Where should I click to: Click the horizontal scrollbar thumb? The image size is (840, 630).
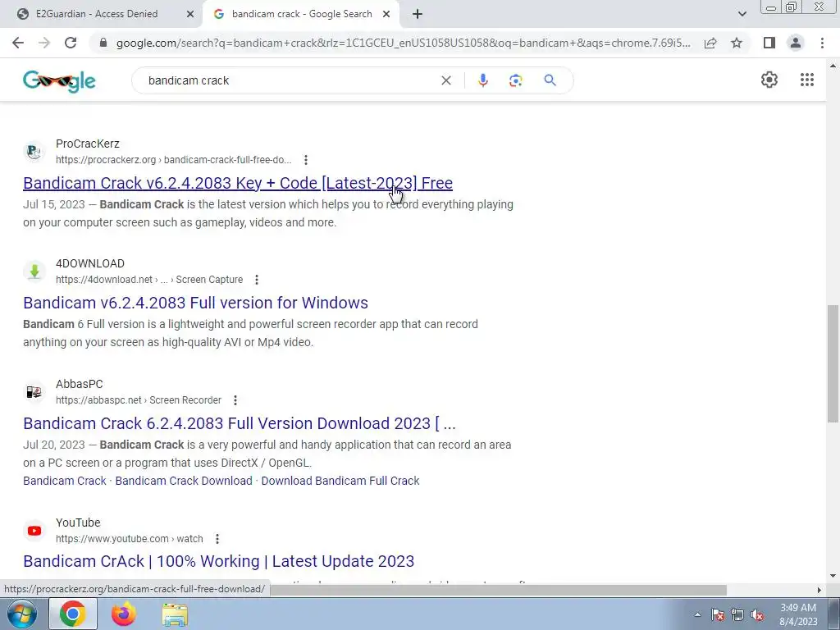tap(500, 590)
